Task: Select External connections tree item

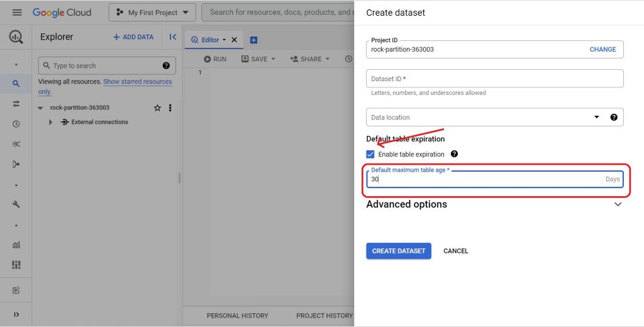Action: [99, 122]
